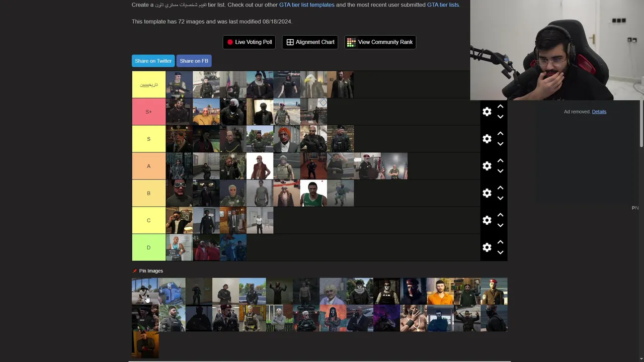
Task: Open settings gear for S+ tier row
Action: [487, 112]
